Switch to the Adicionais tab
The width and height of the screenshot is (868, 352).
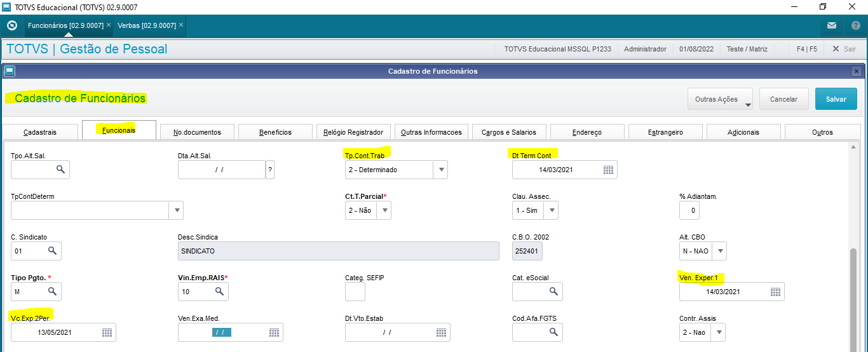click(x=743, y=132)
